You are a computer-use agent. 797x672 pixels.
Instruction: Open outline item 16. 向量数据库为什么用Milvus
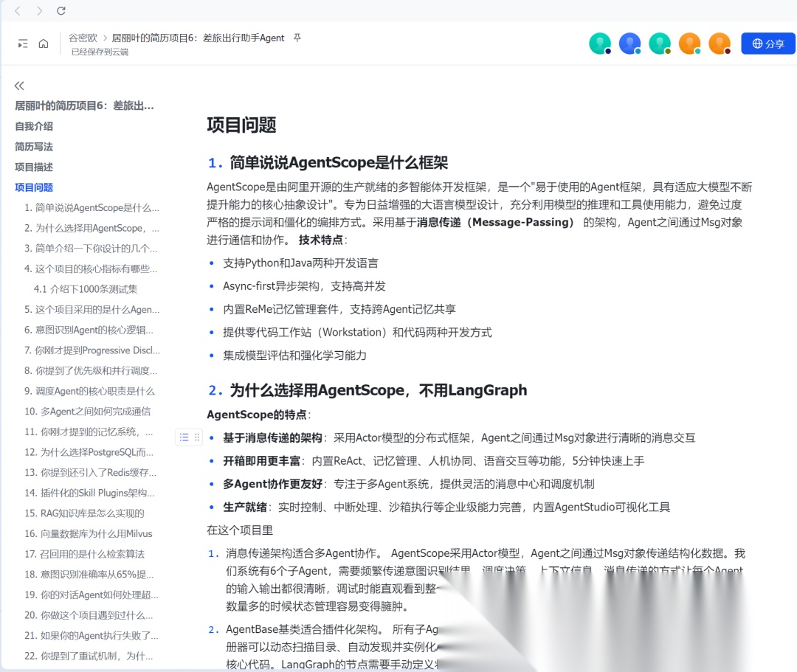click(x=89, y=533)
